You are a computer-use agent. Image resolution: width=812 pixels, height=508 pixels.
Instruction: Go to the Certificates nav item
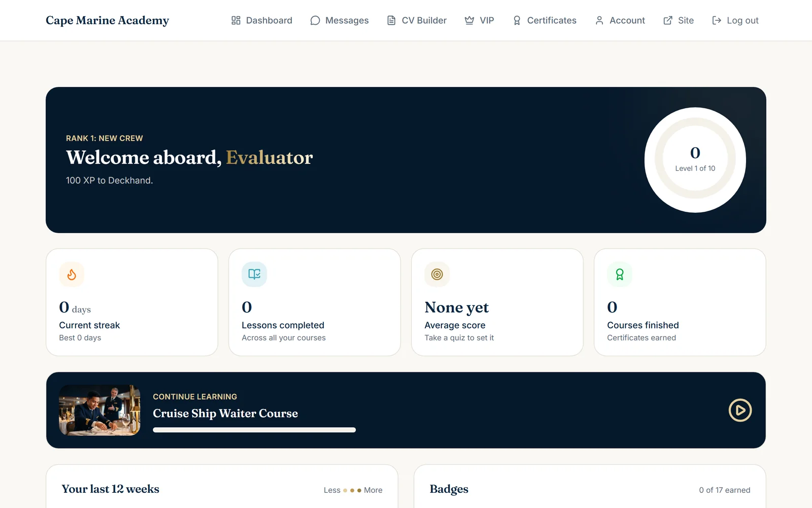click(545, 20)
